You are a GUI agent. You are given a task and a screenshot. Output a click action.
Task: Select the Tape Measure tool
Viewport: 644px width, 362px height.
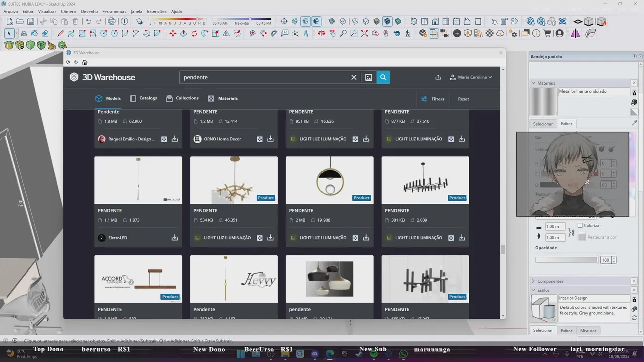pyautogui.click(x=253, y=33)
